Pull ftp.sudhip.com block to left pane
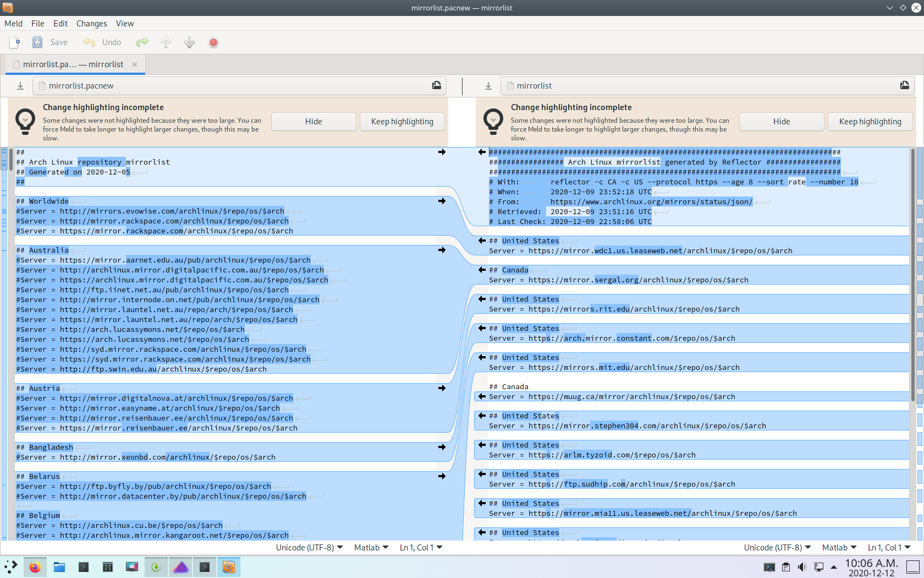The image size is (924, 578). [482, 474]
